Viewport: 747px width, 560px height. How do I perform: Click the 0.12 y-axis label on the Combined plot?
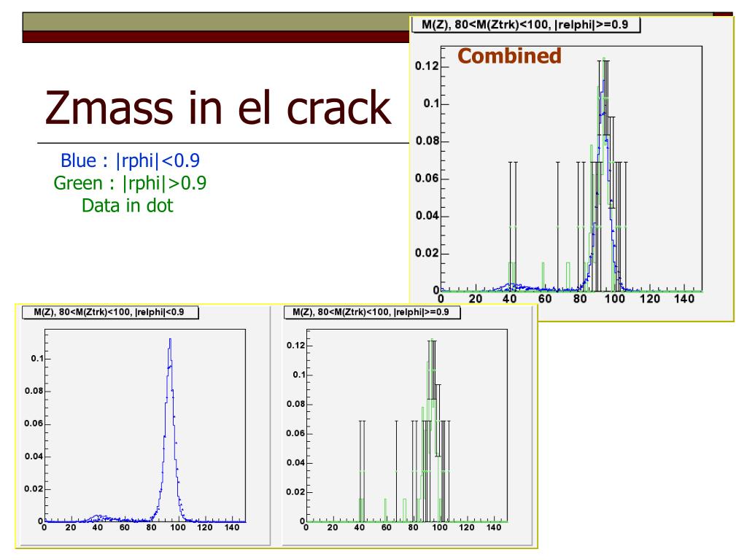click(x=426, y=66)
